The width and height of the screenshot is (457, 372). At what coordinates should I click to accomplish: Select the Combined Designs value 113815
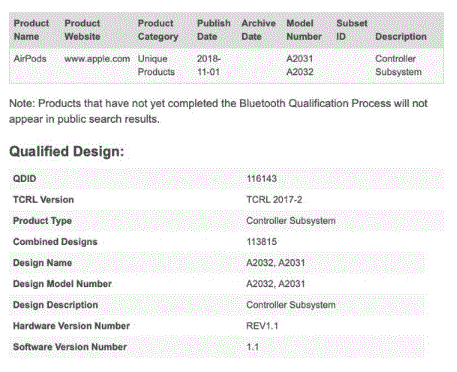click(261, 242)
